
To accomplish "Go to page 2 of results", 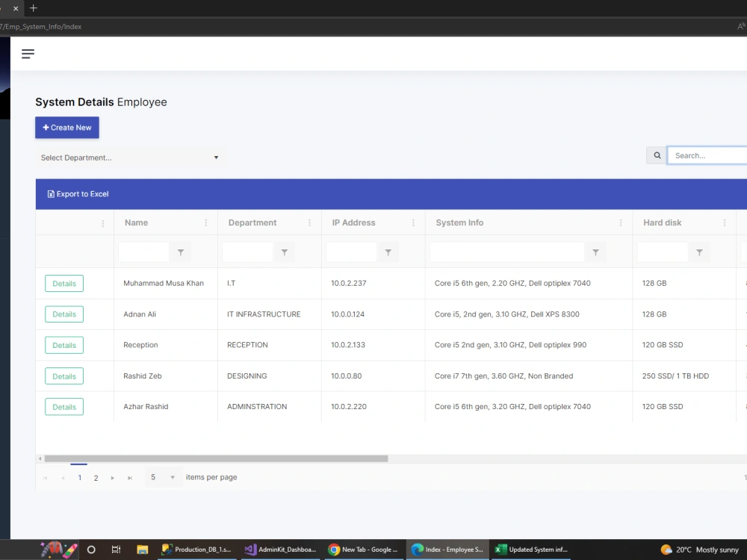I will [x=96, y=476].
